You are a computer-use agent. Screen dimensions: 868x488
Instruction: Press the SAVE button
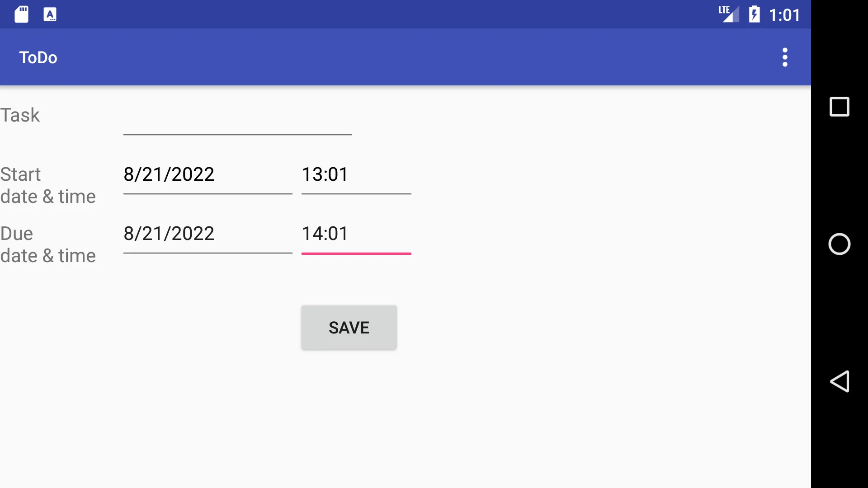pyautogui.click(x=349, y=327)
